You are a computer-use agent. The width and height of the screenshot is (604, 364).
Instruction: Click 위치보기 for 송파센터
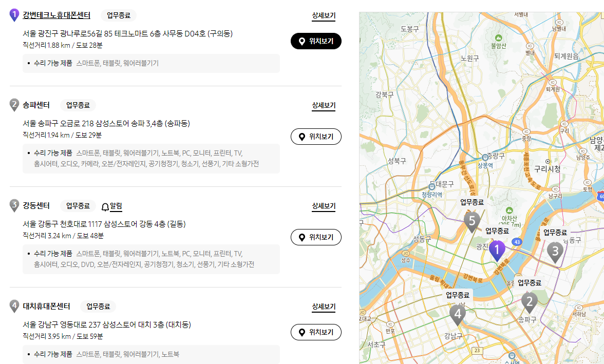click(x=315, y=136)
